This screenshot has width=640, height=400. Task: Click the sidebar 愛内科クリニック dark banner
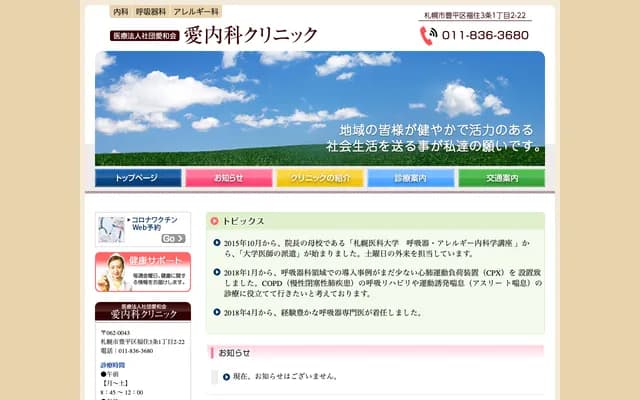[x=143, y=311]
